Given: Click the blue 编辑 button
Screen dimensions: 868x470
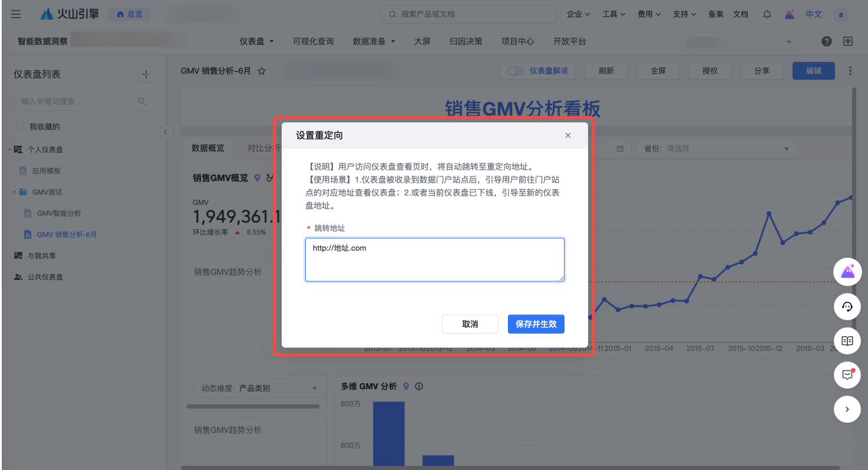Looking at the screenshot, I should click(814, 71).
